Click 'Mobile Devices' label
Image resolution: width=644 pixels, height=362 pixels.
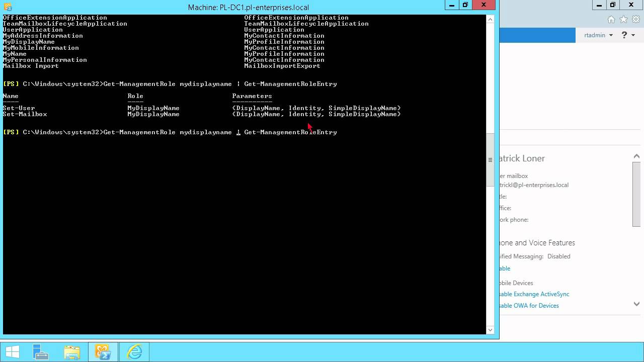point(517,283)
